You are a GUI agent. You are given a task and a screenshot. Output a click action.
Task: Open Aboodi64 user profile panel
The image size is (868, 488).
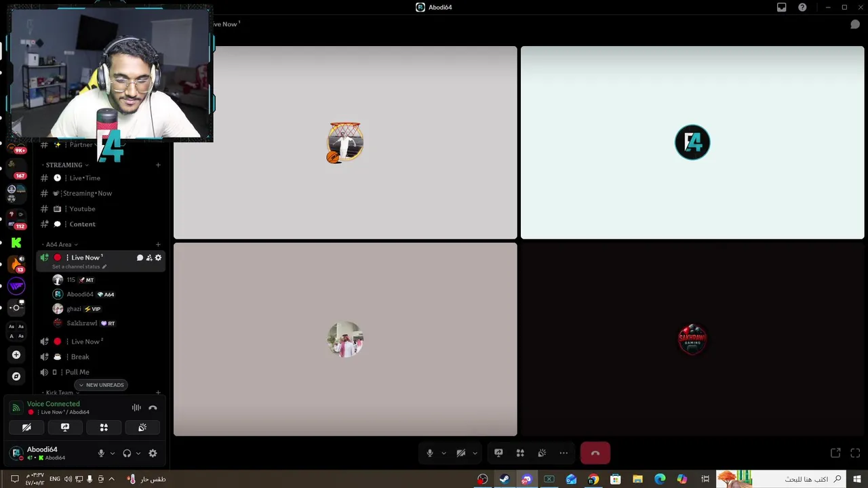(x=47, y=453)
